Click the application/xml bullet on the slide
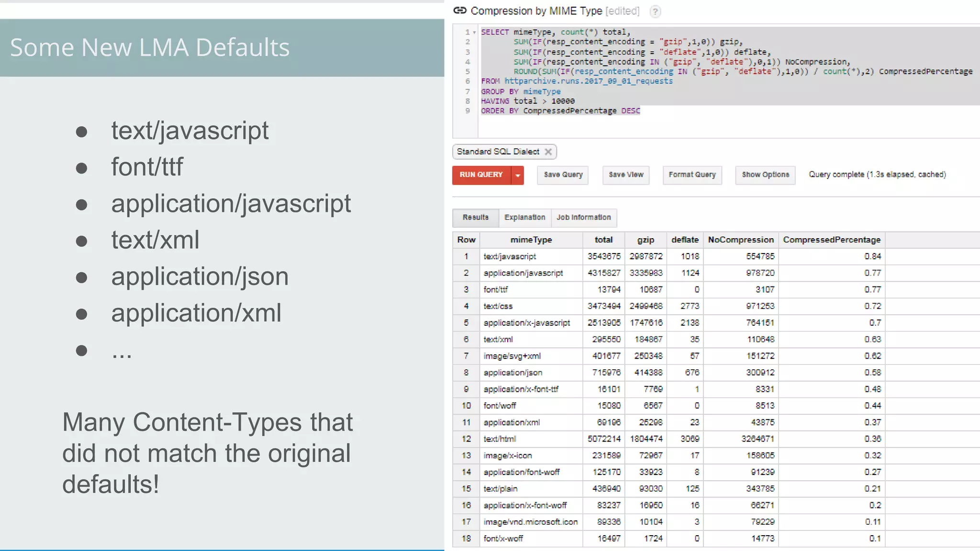 [x=196, y=313]
